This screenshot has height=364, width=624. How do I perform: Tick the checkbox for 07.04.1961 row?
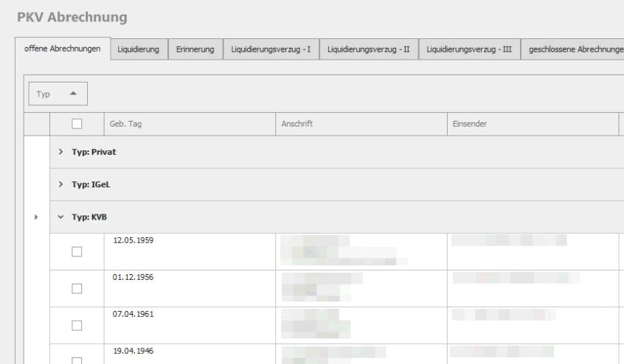point(75,324)
